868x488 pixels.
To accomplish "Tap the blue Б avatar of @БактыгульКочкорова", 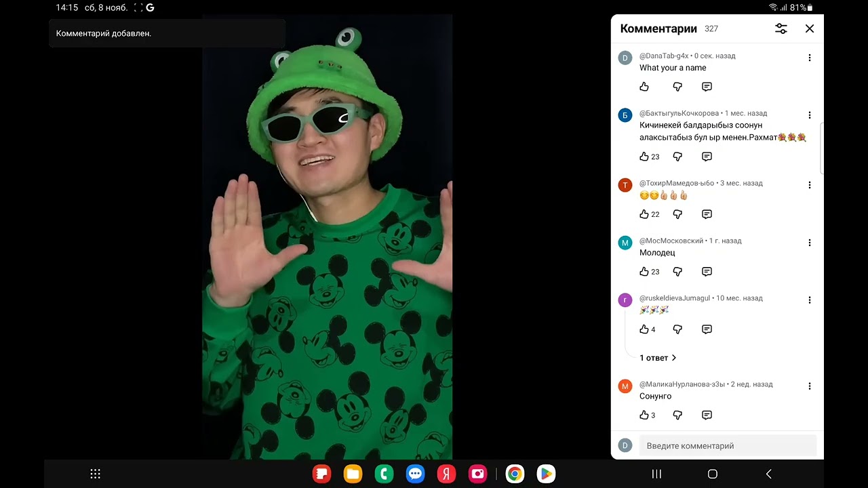I will [625, 115].
